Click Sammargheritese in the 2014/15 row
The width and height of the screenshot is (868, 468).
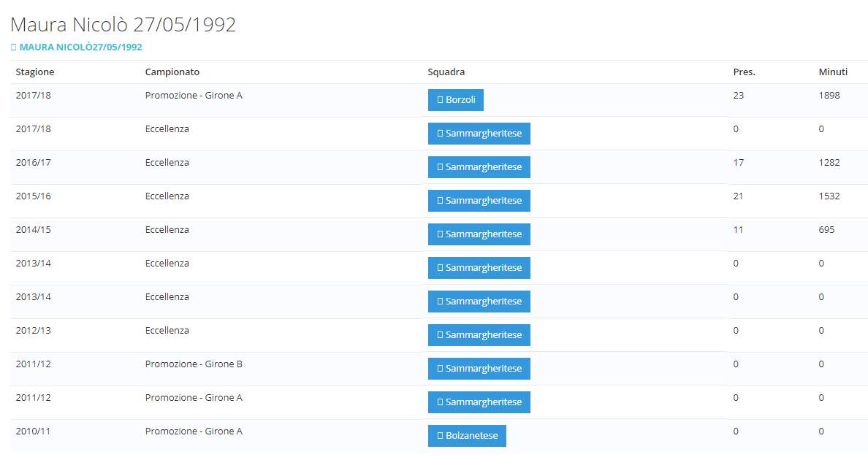(x=479, y=234)
